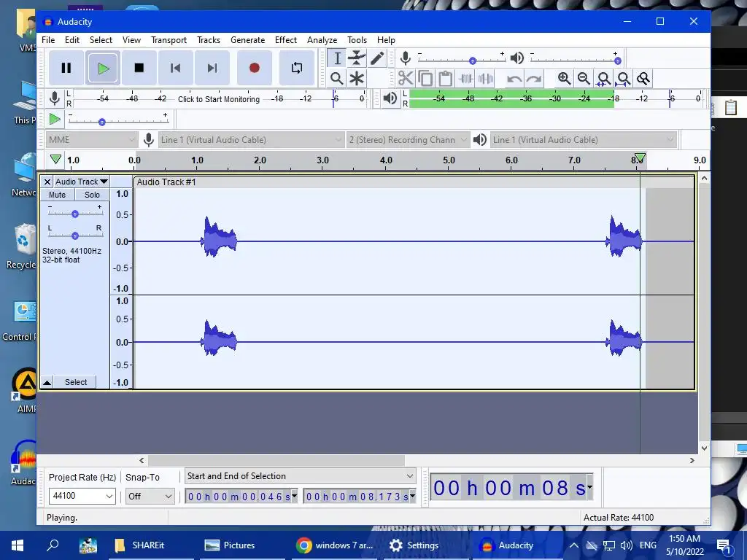
Task: Open the Analyze menu
Action: coord(322,40)
